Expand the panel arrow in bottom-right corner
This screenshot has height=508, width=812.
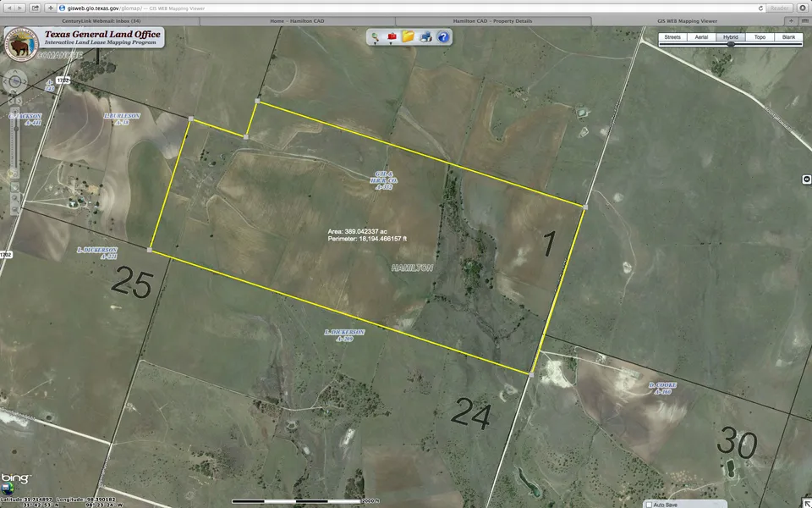[x=806, y=503]
